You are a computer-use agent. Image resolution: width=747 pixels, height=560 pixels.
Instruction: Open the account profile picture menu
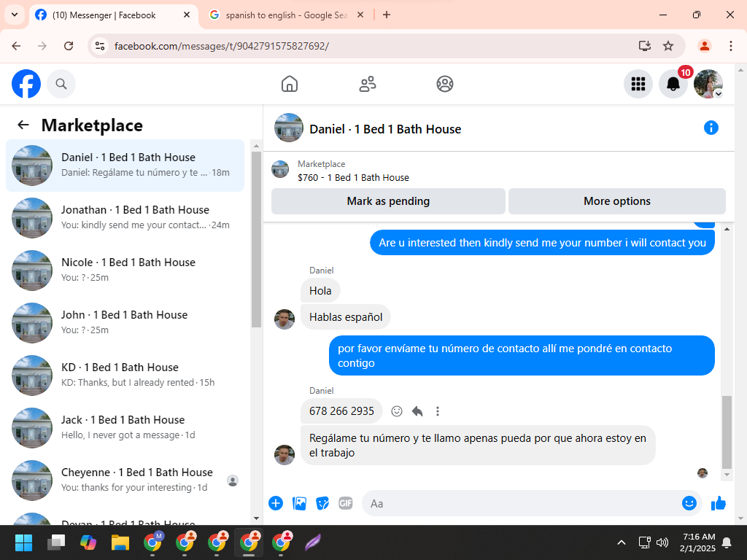(708, 84)
